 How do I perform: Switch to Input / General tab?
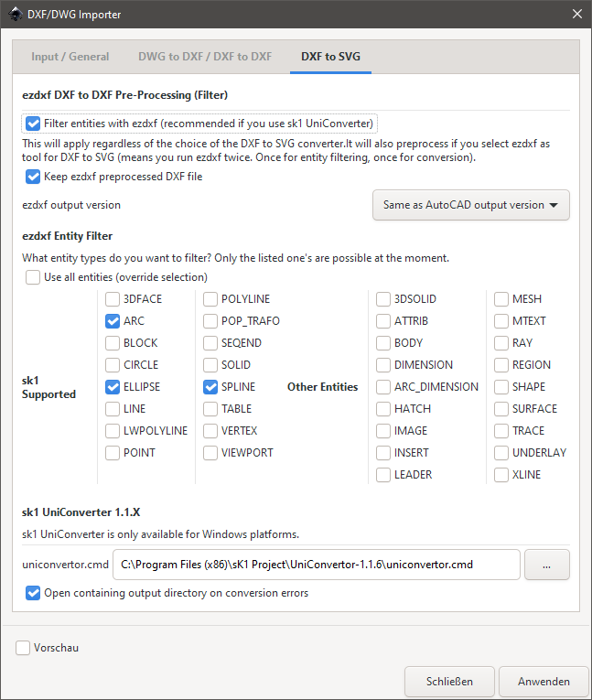70,57
